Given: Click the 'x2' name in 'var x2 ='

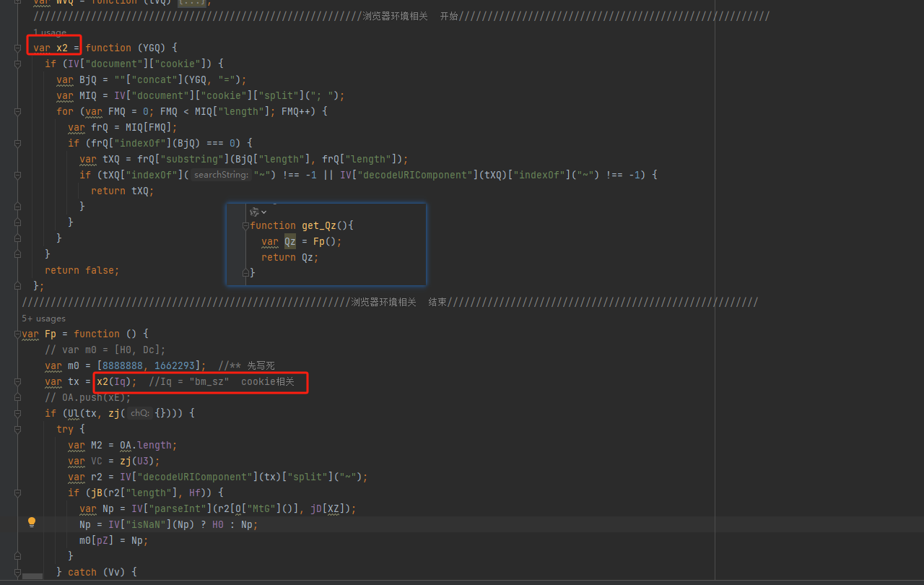Looking at the screenshot, I should (62, 48).
